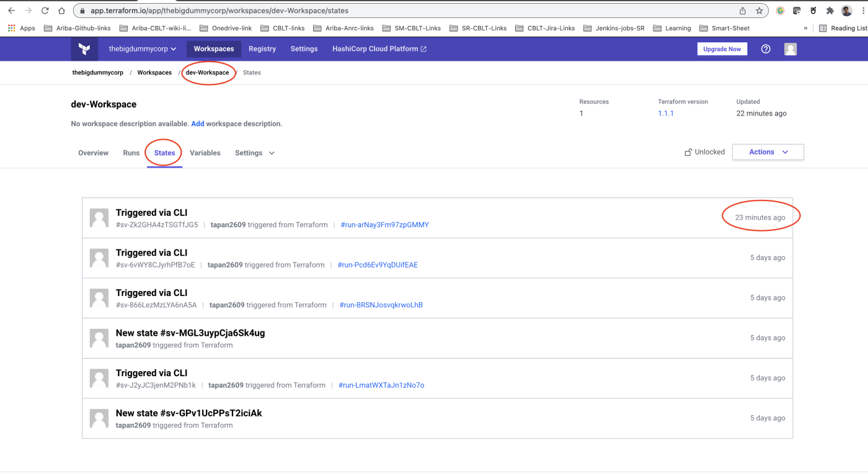Open Smart-Sheet bookmark folder

[725, 28]
